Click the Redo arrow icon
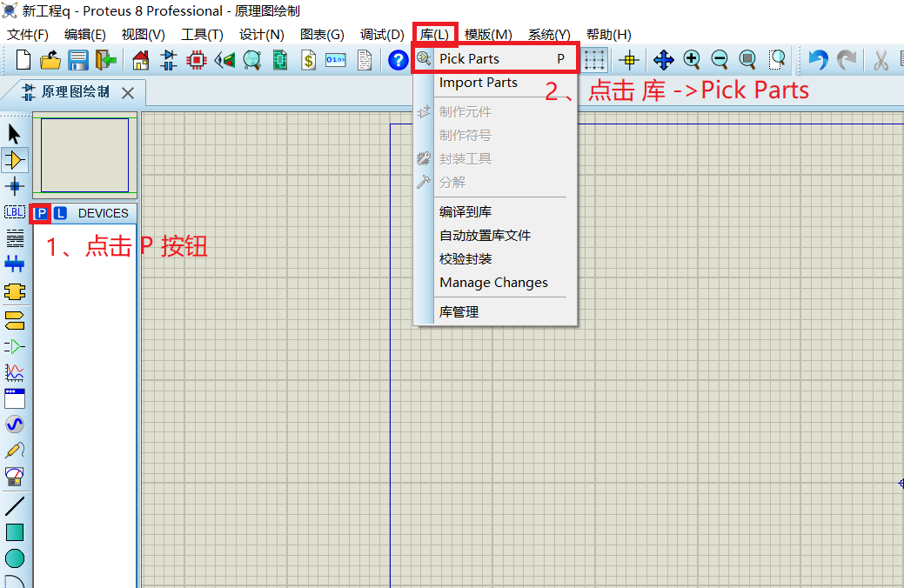The image size is (904, 588). 847,59
